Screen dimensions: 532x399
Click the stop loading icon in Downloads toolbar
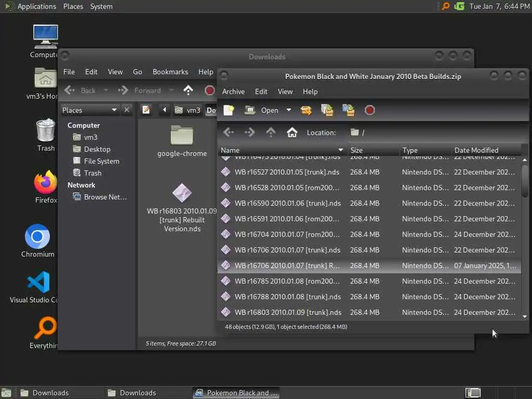tap(209, 90)
